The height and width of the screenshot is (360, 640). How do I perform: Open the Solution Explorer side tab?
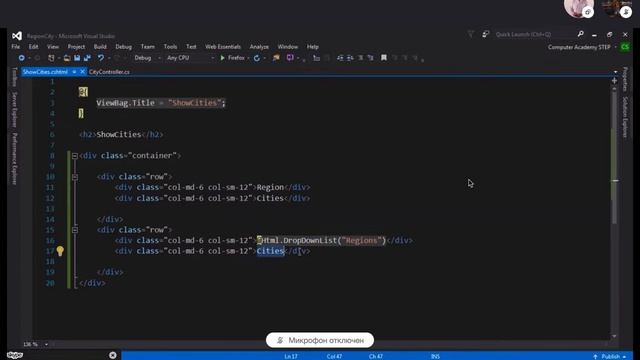625,117
